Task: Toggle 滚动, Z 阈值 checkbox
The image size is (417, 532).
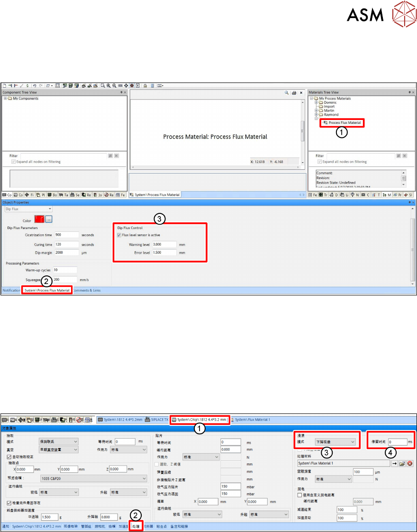Action: click(157, 464)
